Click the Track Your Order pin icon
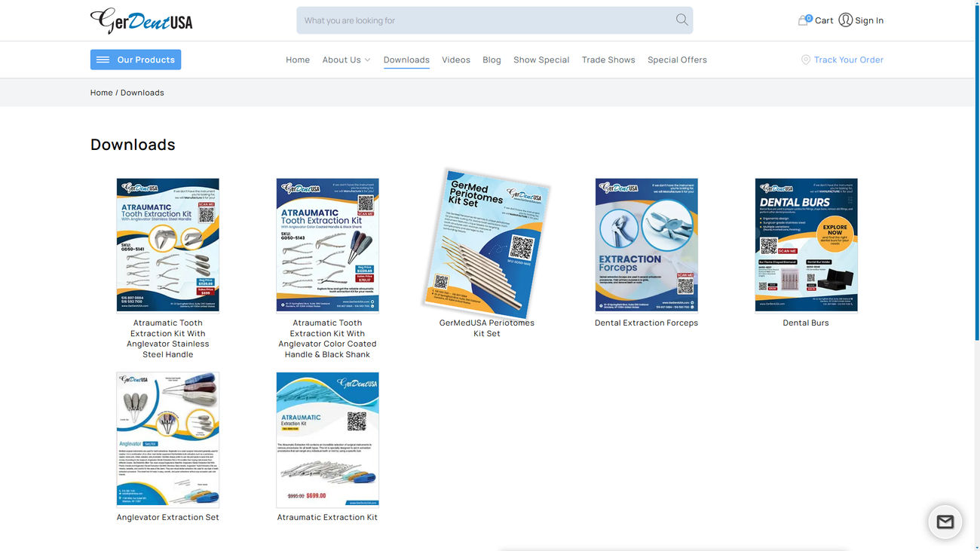The height and width of the screenshot is (551, 980). click(x=806, y=60)
